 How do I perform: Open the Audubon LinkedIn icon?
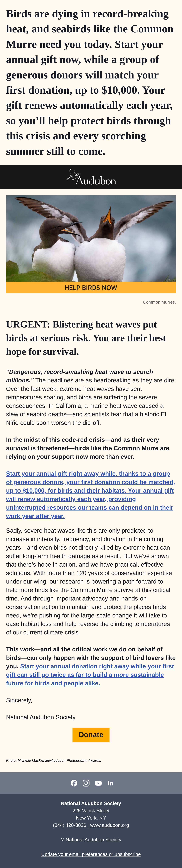pyautogui.click(x=110, y=783)
